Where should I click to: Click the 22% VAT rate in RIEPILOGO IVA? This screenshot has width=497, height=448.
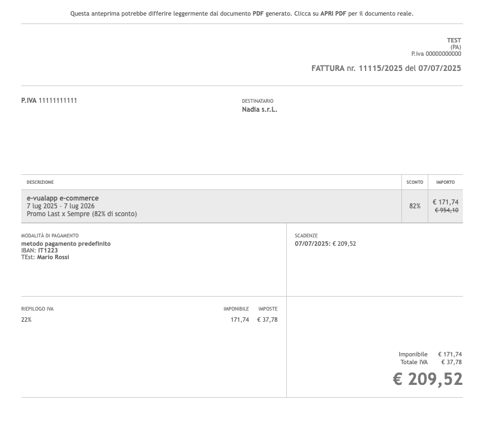point(26,320)
